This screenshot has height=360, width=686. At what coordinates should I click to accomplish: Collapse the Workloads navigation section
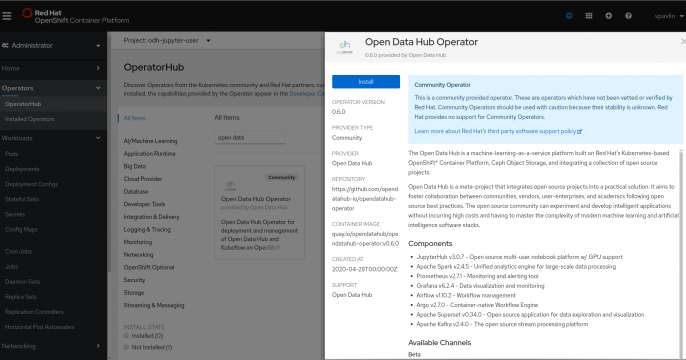pyautogui.click(x=53, y=138)
